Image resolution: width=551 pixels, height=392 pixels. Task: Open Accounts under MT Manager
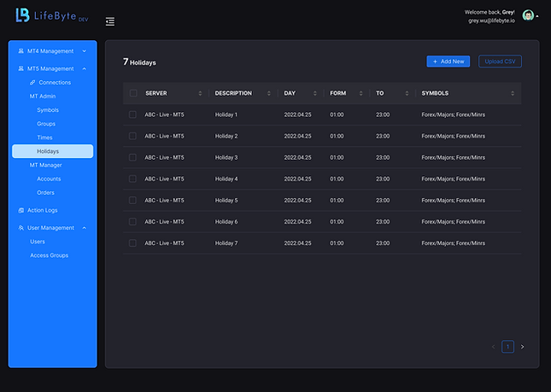49,178
